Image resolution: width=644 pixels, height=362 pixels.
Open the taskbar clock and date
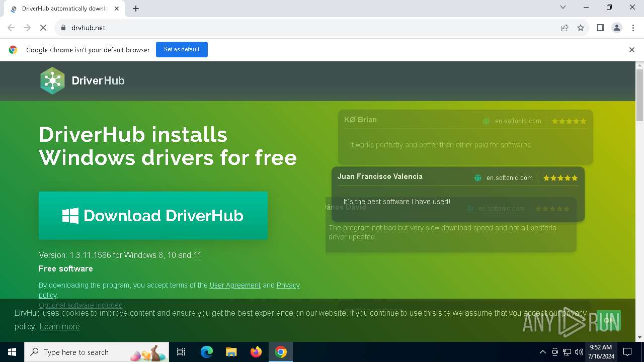pos(601,352)
